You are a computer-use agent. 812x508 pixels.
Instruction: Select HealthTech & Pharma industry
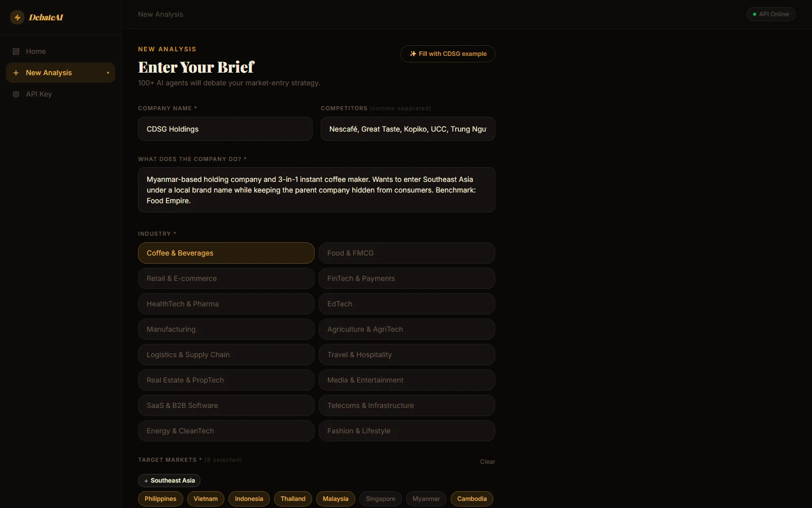tap(226, 304)
